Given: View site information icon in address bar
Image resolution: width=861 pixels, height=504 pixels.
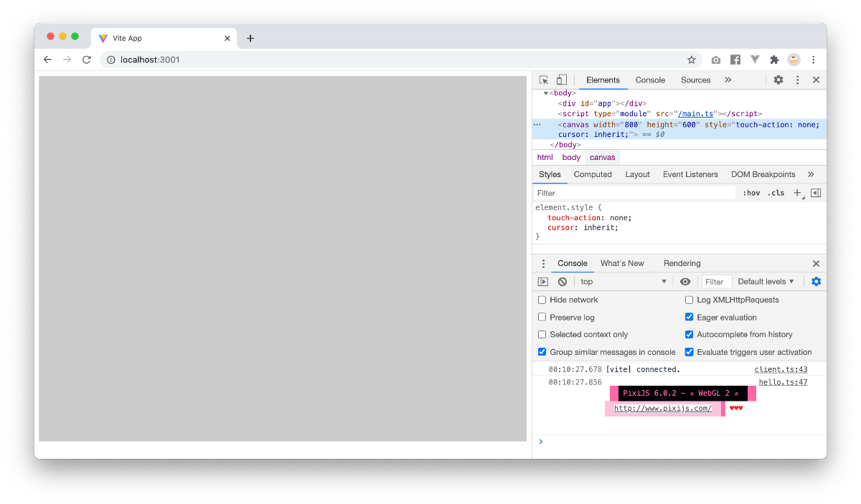Looking at the screenshot, I should point(111,60).
